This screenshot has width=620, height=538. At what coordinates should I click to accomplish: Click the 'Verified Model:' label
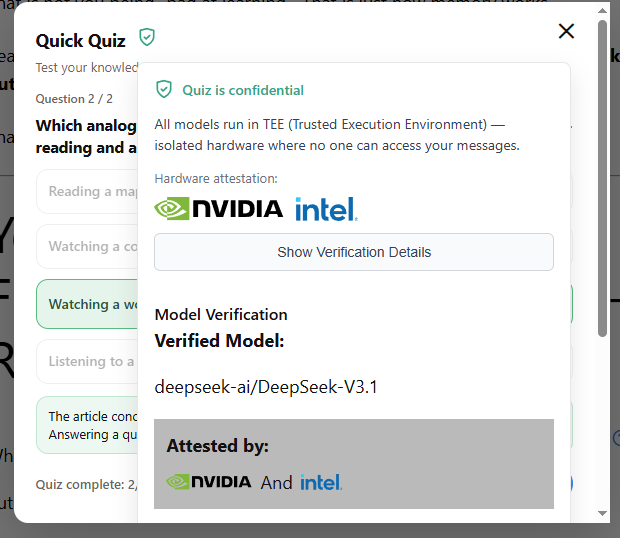point(219,341)
